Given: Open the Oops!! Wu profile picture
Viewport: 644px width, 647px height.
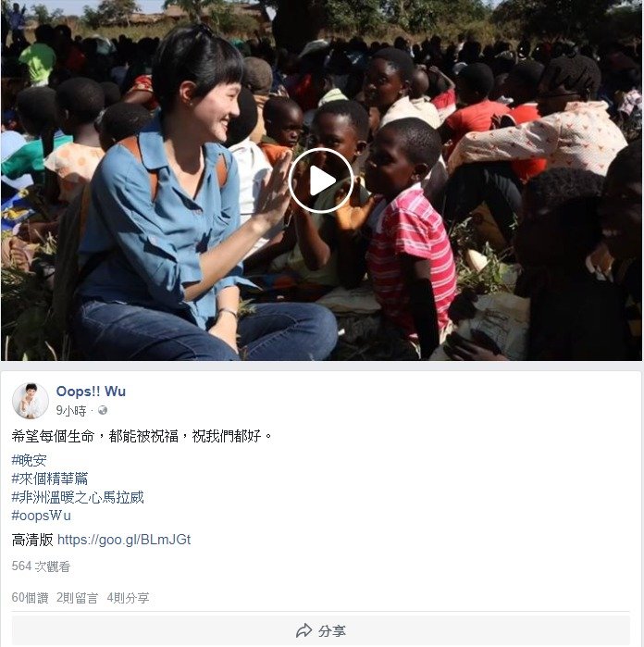Looking at the screenshot, I should (31, 401).
